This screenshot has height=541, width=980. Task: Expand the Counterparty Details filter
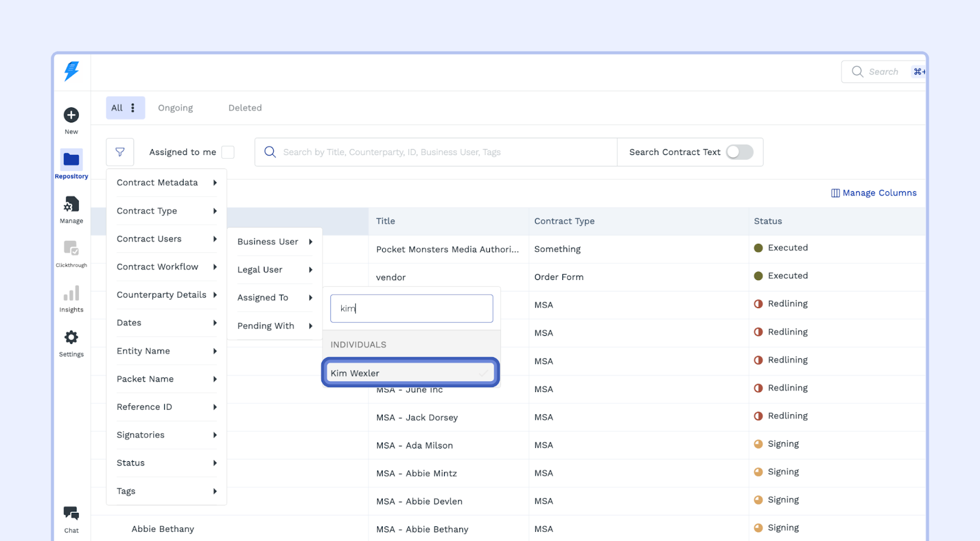(x=166, y=295)
